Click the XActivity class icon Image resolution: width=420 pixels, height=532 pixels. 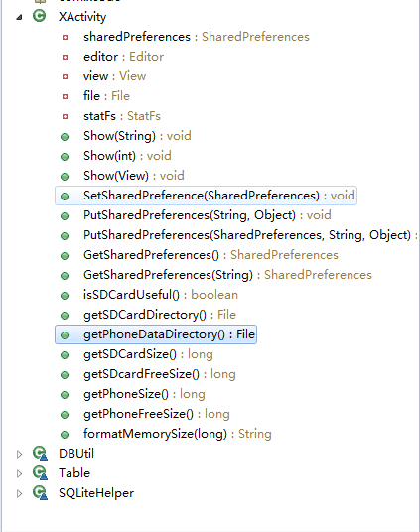(x=40, y=16)
